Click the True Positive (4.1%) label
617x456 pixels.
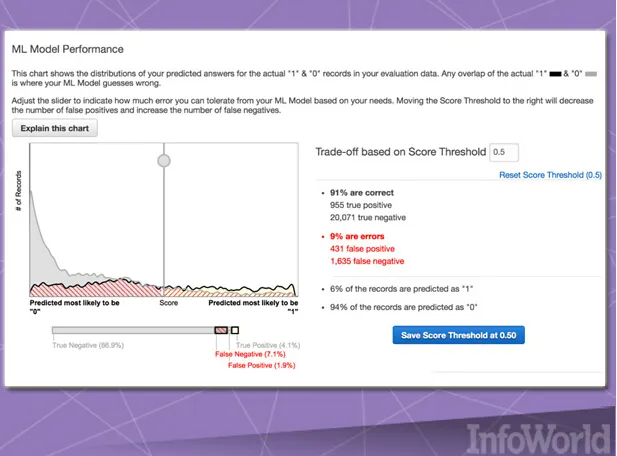(x=268, y=344)
